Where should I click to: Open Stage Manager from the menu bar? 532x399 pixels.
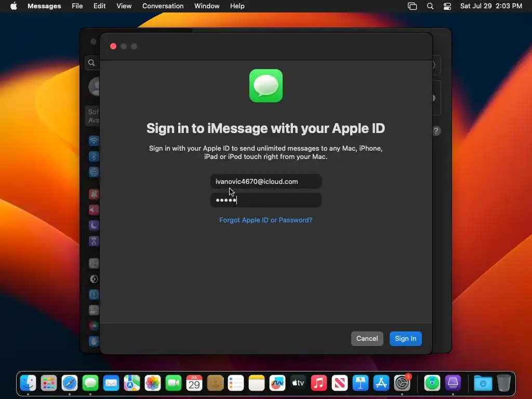coord(412,6)
